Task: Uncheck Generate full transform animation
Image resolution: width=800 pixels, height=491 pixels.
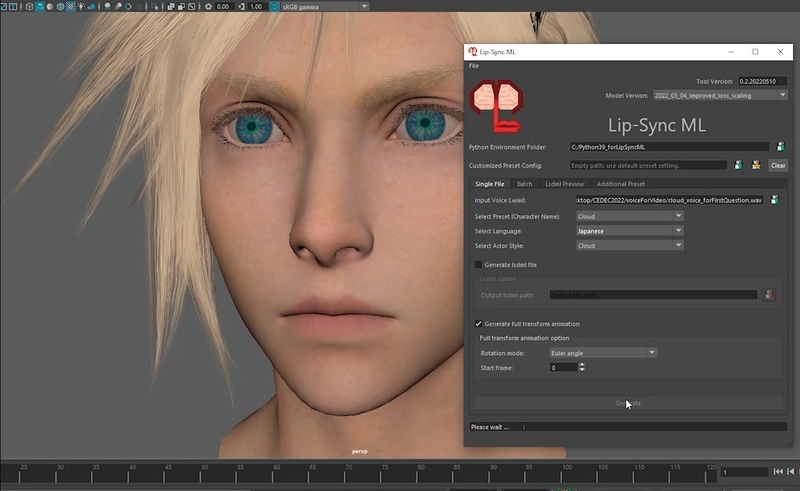Action: (x=478, y=324)
